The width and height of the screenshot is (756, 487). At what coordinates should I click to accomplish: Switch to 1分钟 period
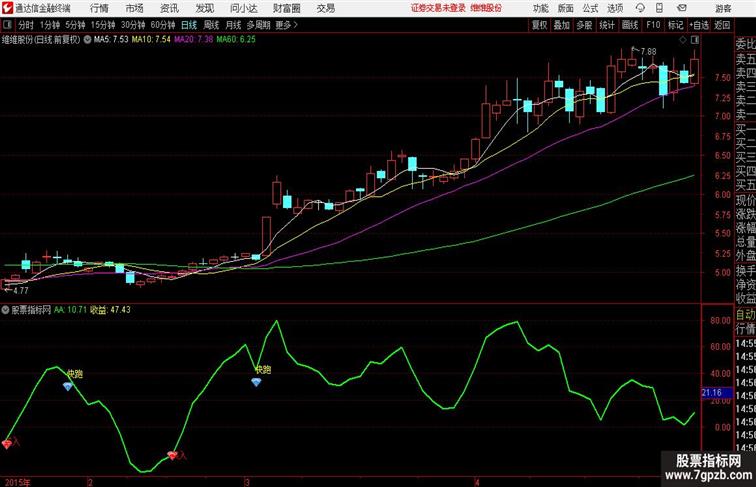click(x=50, y=25)
